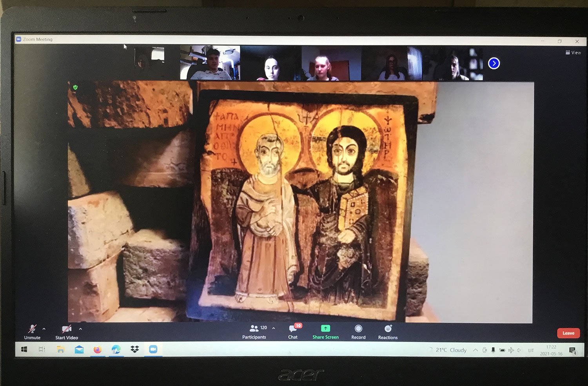
Task: Expand video options arrow beside Start Video
Action: point(80,329)
